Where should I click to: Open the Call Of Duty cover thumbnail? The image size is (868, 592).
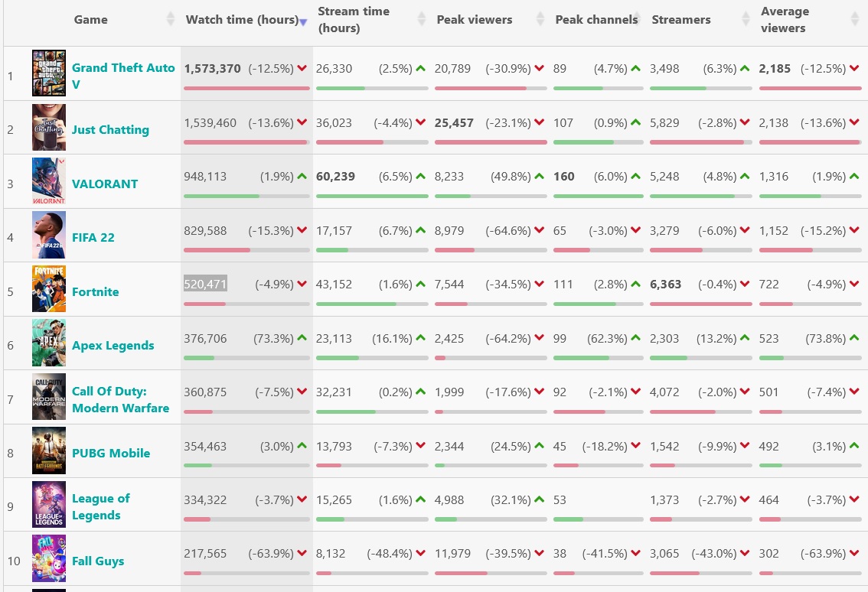49,397
